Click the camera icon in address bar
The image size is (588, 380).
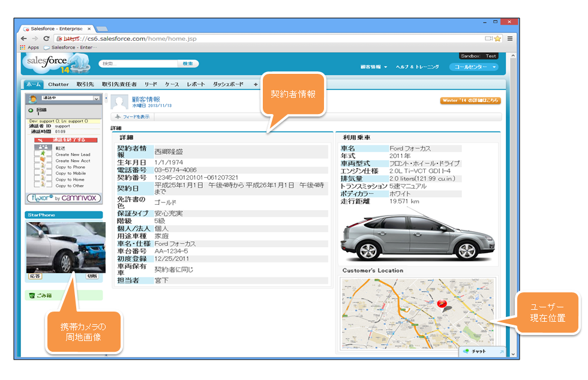tap(488, 38)
